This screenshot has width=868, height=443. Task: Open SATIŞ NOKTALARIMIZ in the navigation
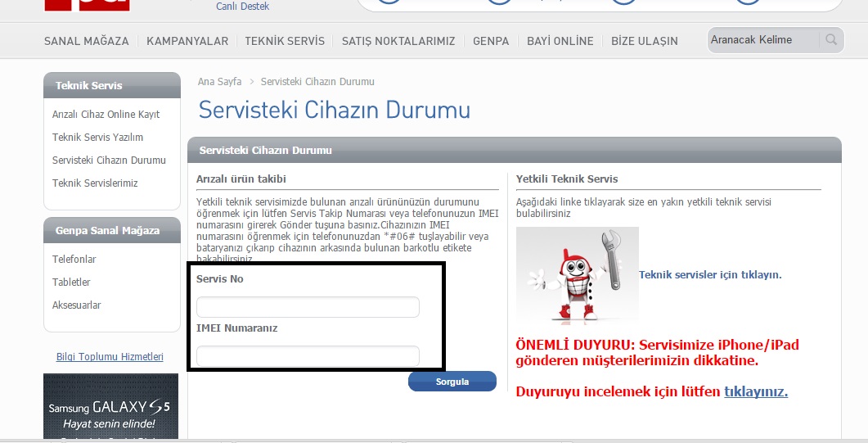point(398,41)
